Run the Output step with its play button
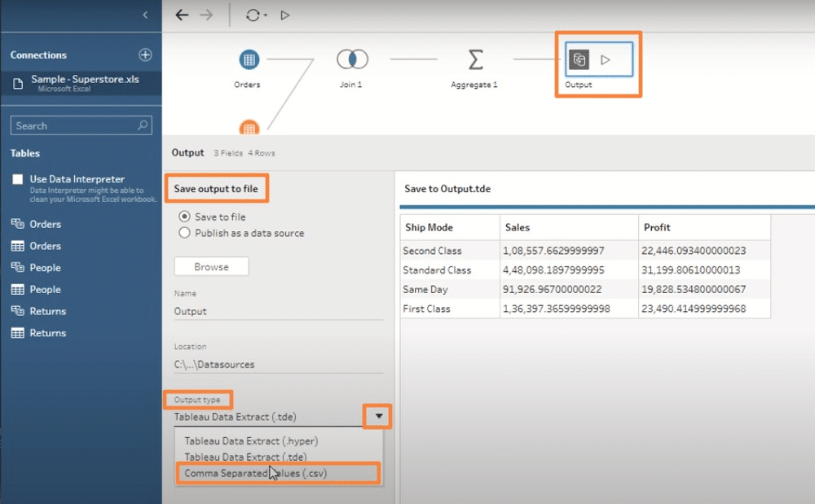 coord(606,59)
